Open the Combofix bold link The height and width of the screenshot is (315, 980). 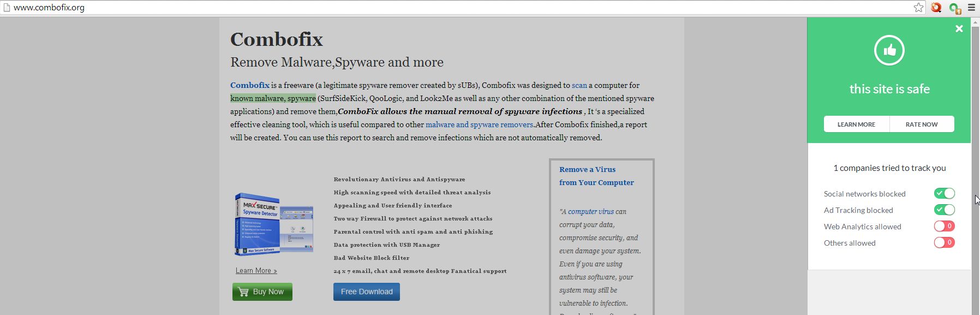point(250,85)
